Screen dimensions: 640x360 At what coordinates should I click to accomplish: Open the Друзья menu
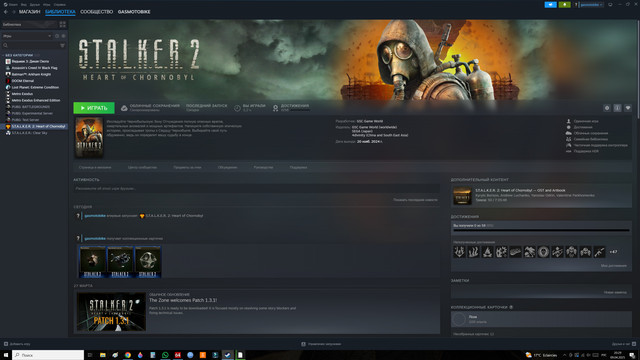click(35, 4)
